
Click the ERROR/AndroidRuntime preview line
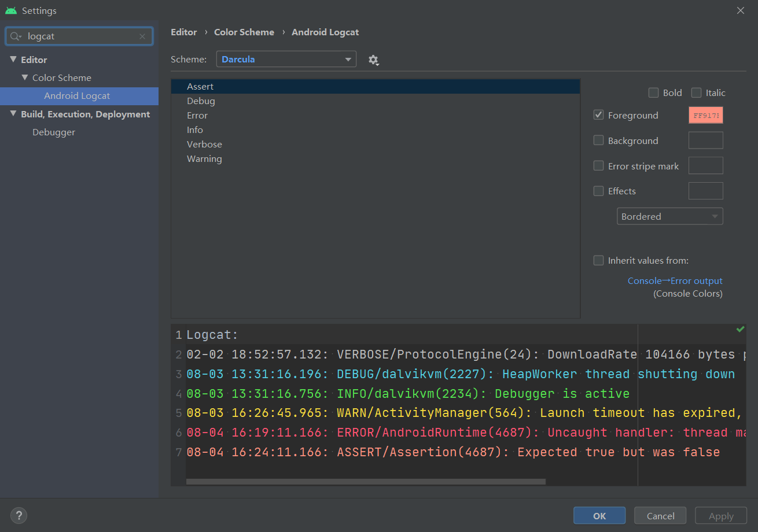tap(466, 433)
